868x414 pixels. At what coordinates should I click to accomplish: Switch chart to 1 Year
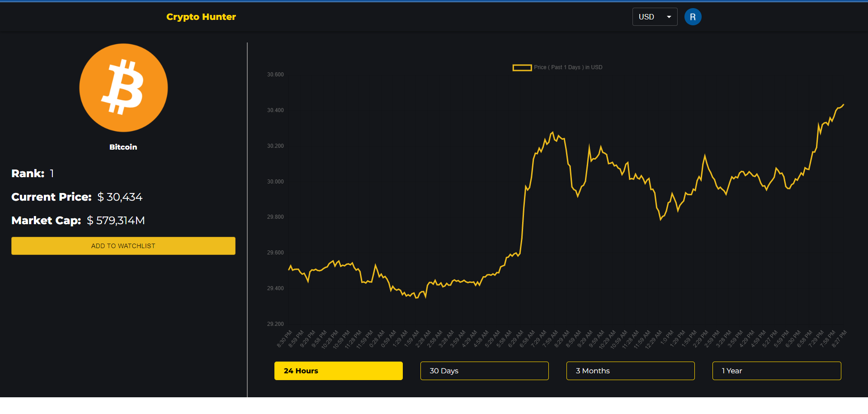coord(776,371)
